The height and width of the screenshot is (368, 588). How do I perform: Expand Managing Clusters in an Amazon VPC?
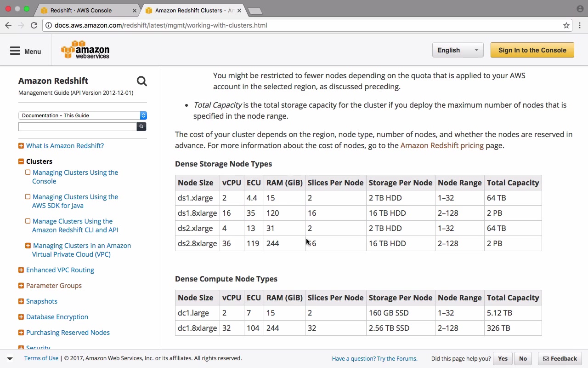[28, 246]
